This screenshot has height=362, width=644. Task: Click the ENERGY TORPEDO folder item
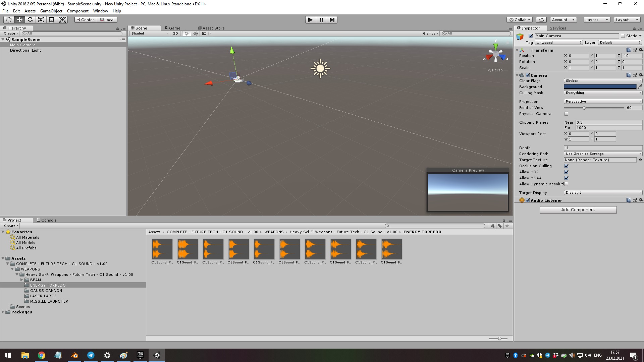47,285
